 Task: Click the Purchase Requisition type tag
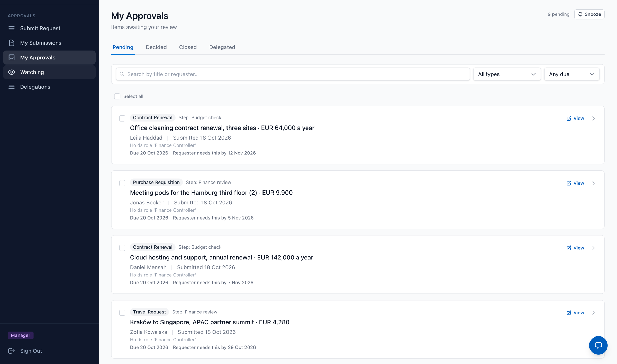156,182
